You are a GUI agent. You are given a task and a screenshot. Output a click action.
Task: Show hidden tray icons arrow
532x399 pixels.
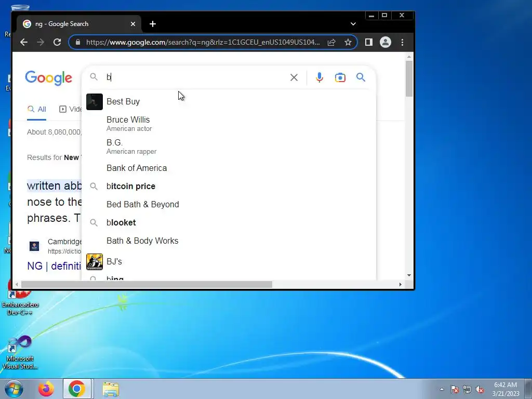(x=442, y=390)
